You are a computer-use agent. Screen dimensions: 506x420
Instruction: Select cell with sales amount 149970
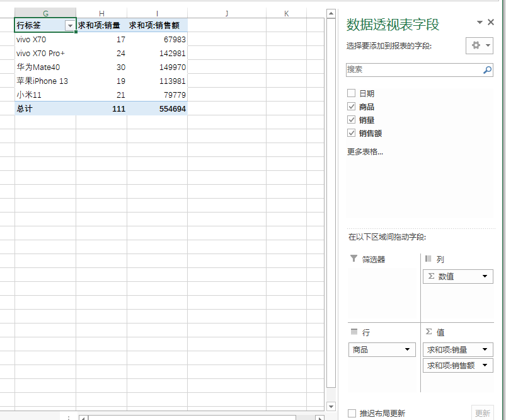pos(157,67)
